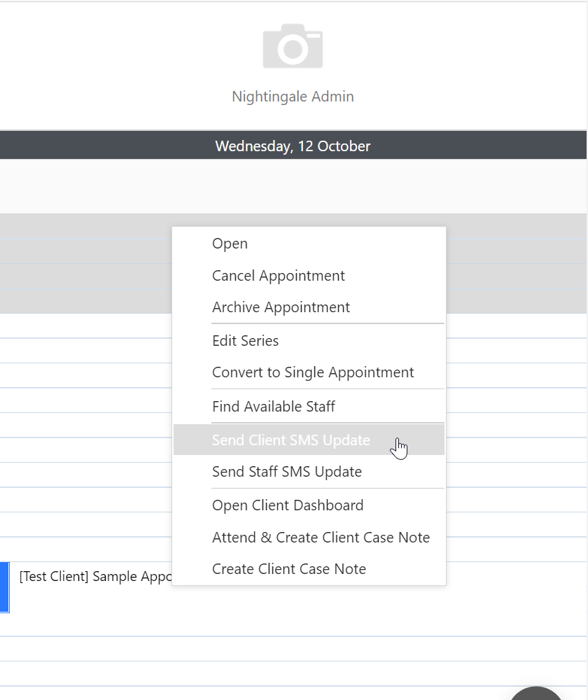
Task: Click an empty time slot below the appointment
Action: point(293,649)
